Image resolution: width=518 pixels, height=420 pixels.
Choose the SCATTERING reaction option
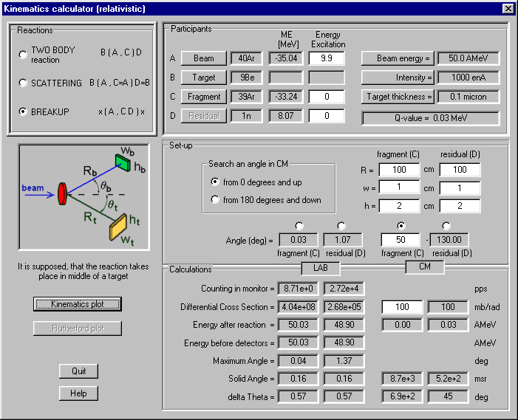tap(24, 83)
